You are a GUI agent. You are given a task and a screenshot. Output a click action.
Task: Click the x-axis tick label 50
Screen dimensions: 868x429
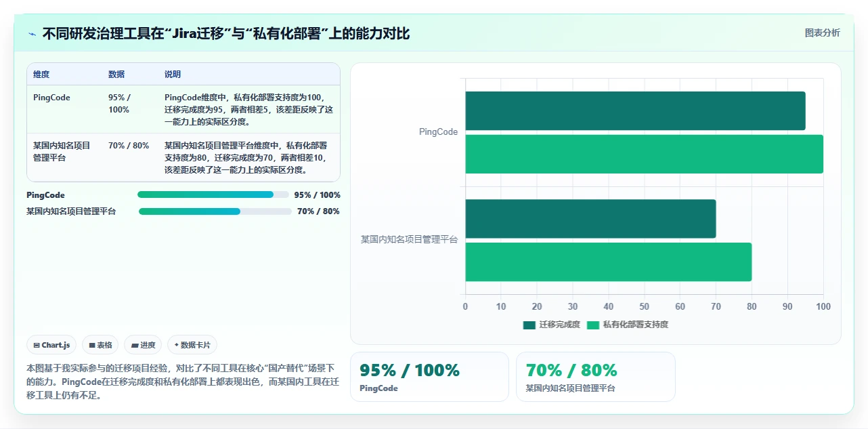pyautogui.click(x=644, y=306)
